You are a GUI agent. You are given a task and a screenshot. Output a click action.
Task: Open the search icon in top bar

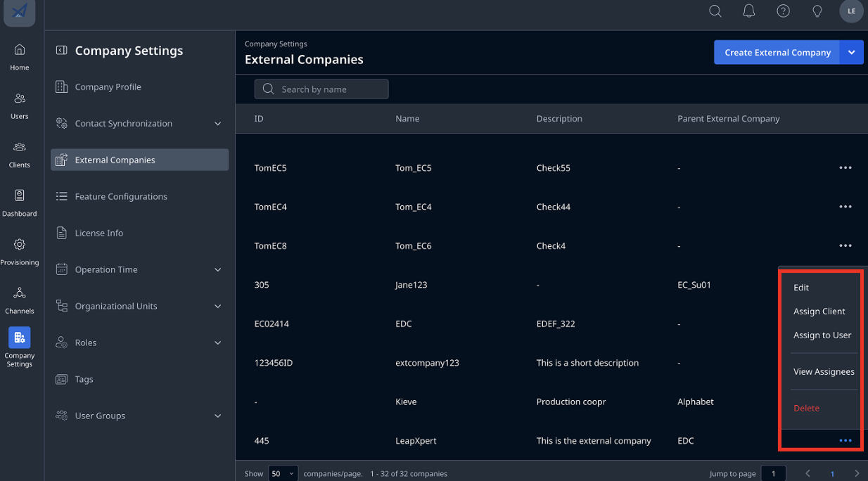[x=715, y=11]
